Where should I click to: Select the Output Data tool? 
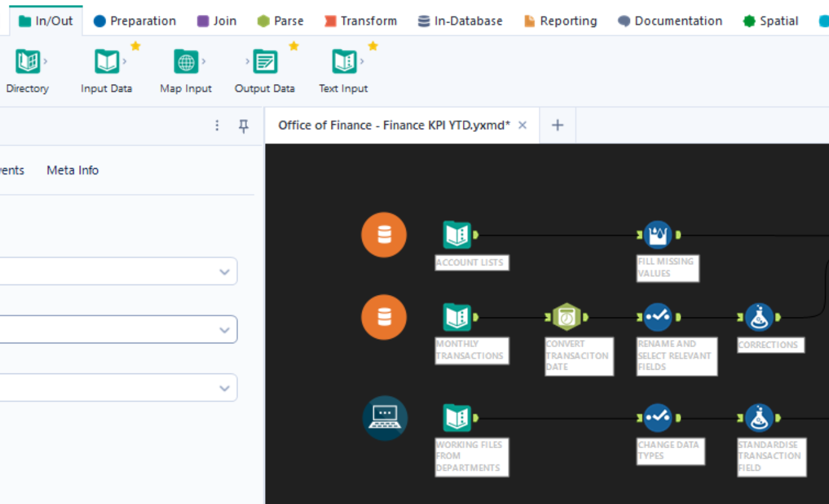click(x=264, y=61)
